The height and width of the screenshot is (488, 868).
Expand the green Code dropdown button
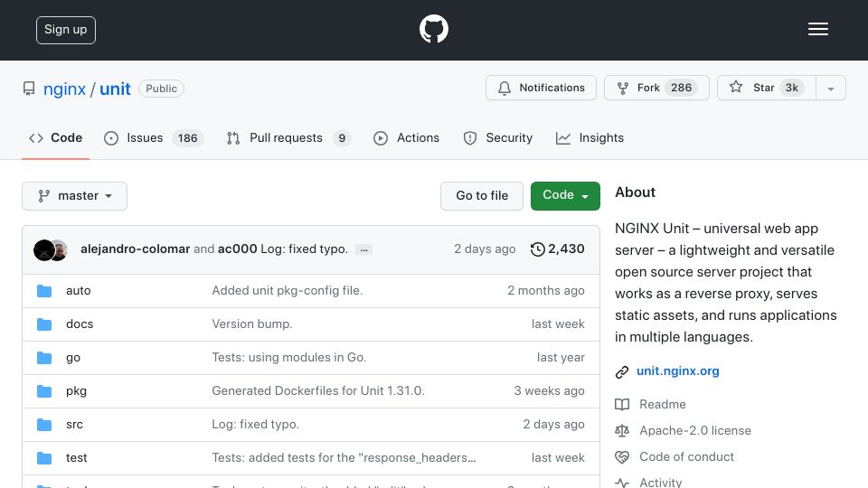565,196
